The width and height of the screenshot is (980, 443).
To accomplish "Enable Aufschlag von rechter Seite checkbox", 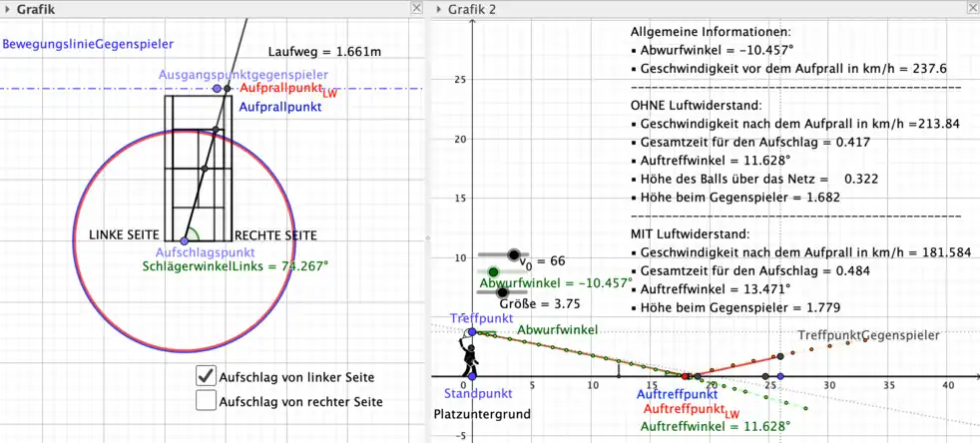I will 206,400.
